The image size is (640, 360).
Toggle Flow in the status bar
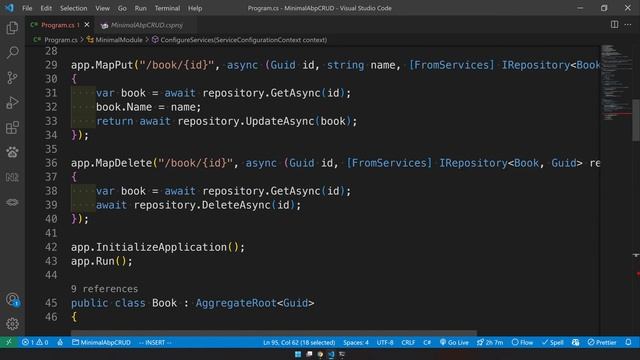[522, 342]
